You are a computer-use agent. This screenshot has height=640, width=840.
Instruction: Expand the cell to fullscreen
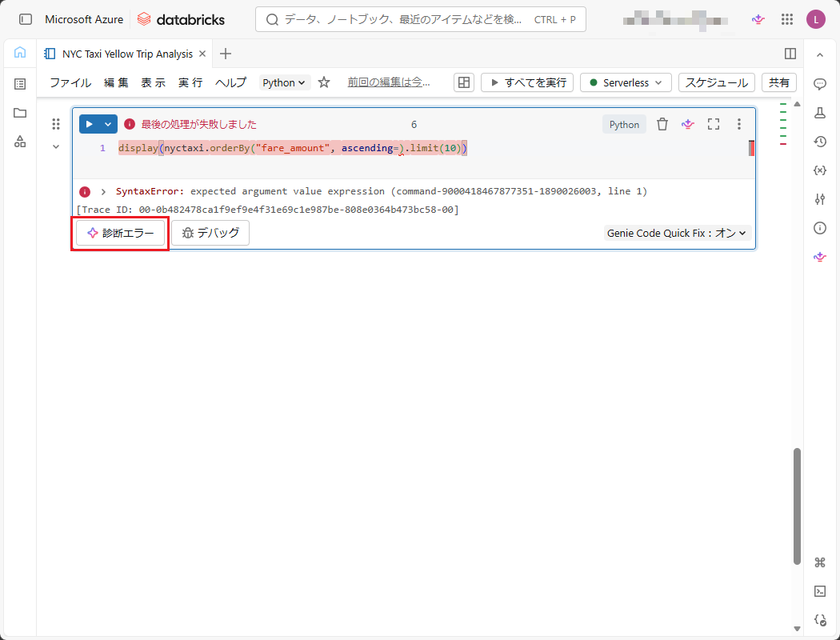pos(714,124)
